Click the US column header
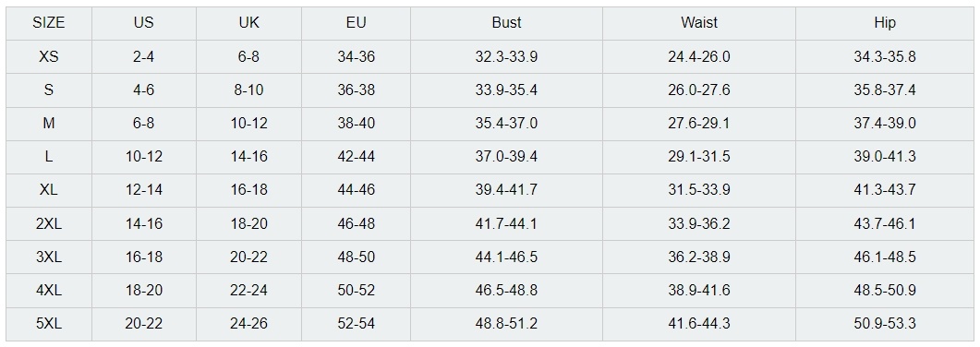 pos(144,23)
